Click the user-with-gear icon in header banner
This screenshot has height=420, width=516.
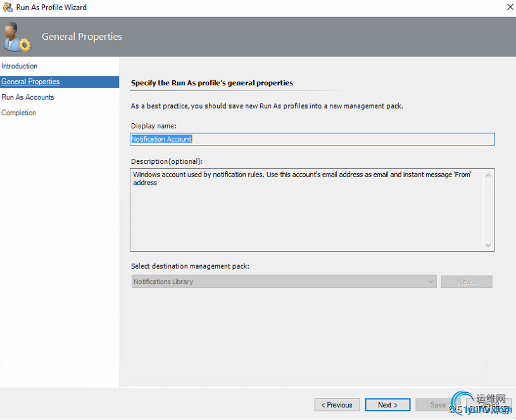[x=16, y=38]
